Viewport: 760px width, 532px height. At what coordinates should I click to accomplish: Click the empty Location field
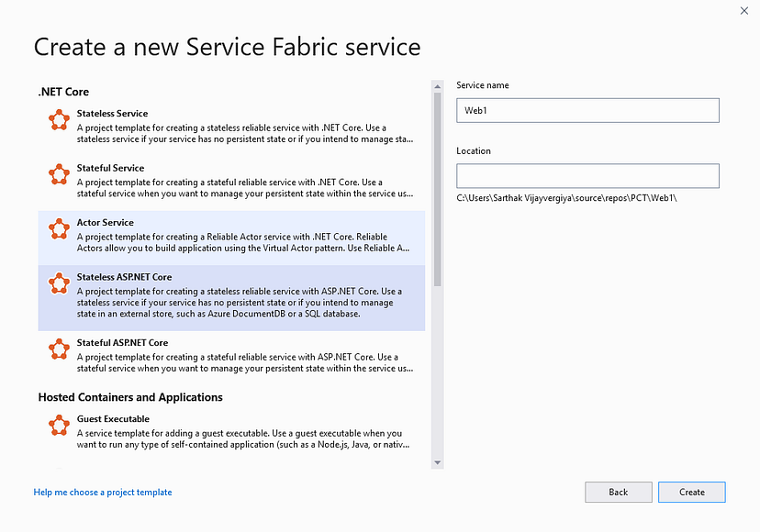[x=587, y=175]
